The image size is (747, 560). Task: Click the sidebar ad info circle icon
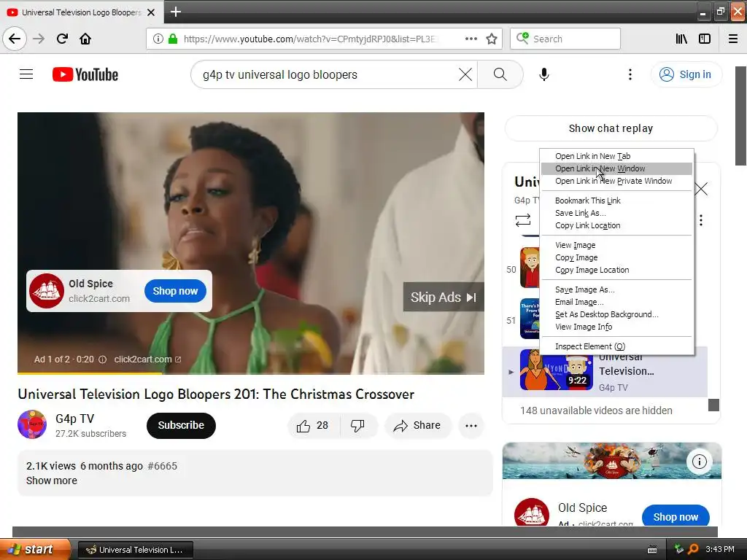tap(699, 461)
